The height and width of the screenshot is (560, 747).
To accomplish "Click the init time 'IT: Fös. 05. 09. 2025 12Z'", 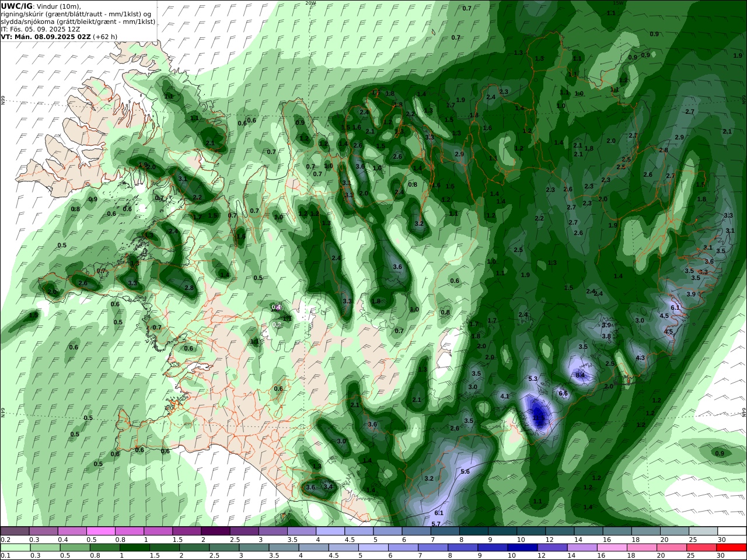I will (39, 29).
